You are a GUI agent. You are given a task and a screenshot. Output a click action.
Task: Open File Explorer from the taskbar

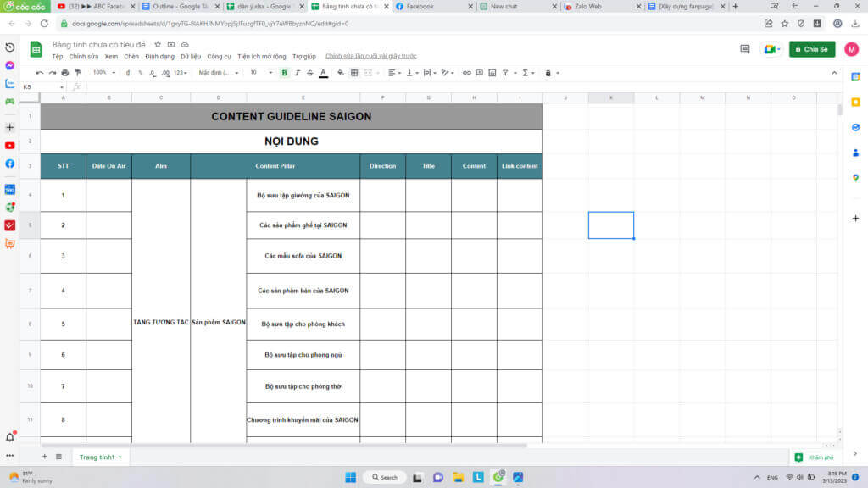(458, 477)
